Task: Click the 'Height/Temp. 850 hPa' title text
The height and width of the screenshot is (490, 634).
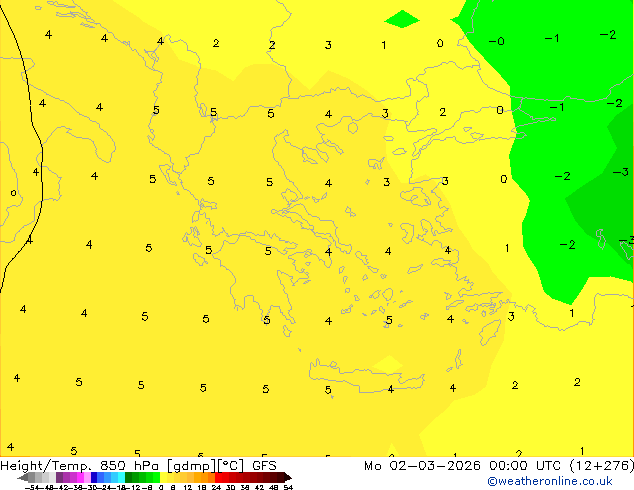Action: (x=80, y=466)
